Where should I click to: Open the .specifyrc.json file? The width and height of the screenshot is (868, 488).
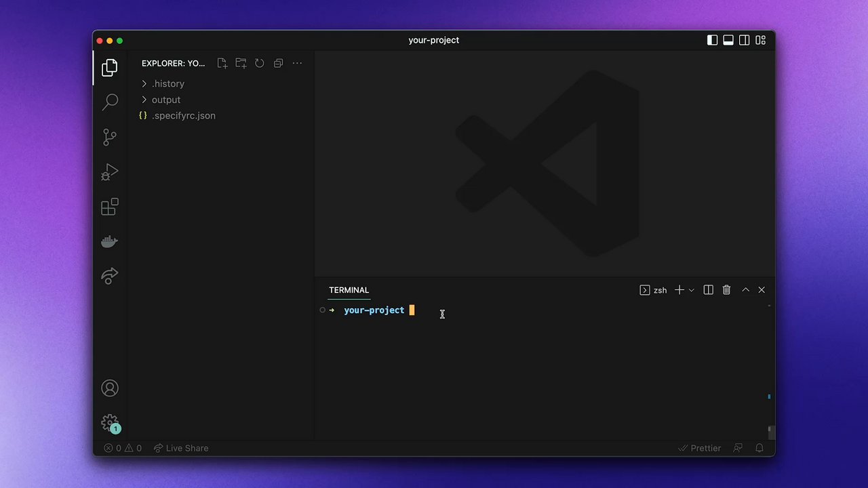pos(220,115)
